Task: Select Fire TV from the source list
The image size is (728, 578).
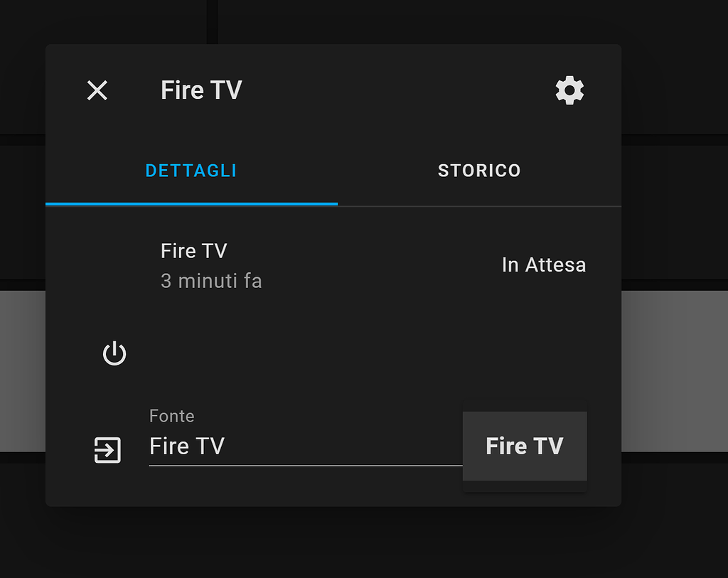Action: [524, 446]
